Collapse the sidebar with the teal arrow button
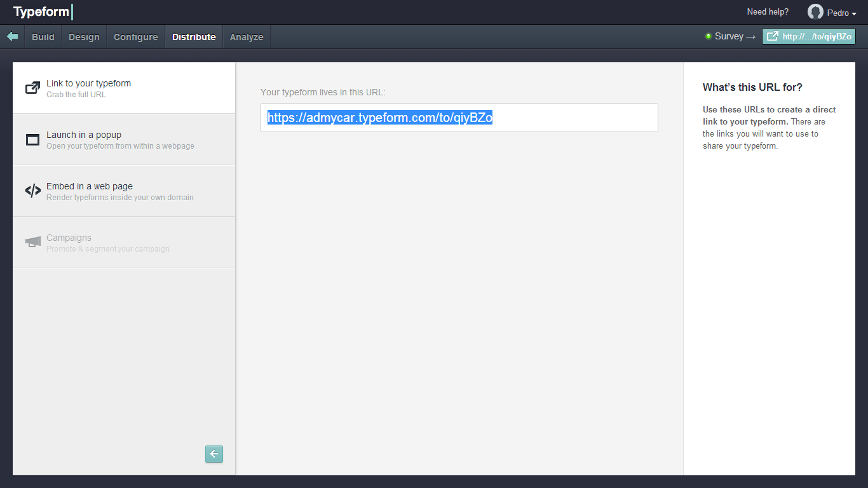 [214, 454]
